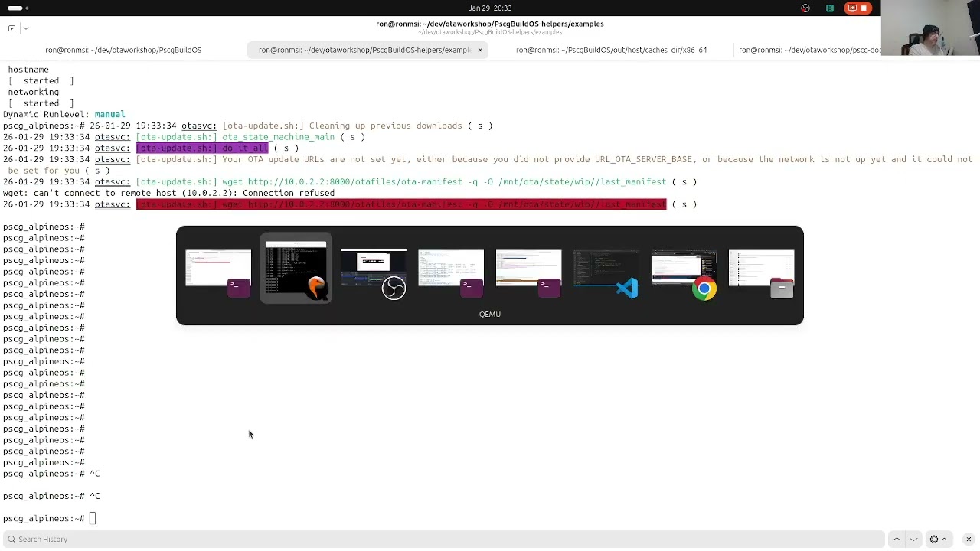Click the terminal window title text

point(490,24)
